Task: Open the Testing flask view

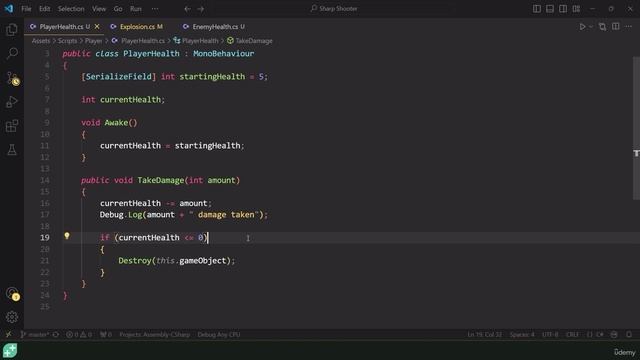Action: pyautogui.click(x=12, y=150)
